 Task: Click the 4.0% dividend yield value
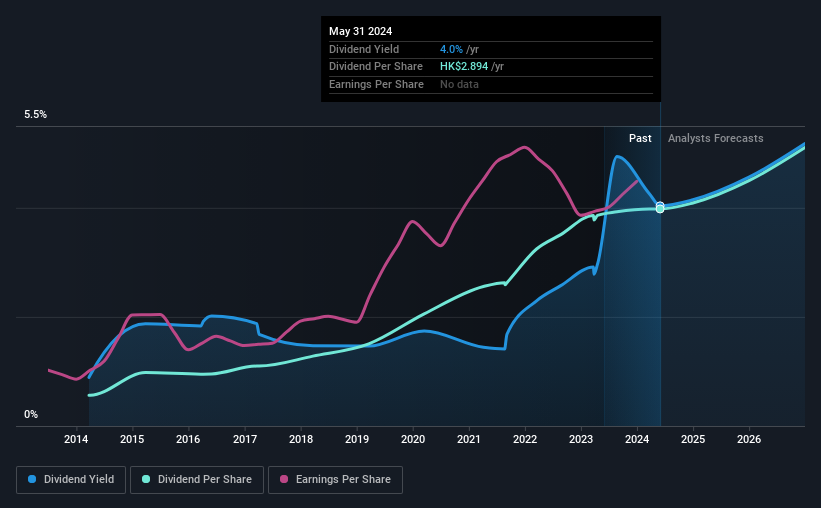point(451,49)
